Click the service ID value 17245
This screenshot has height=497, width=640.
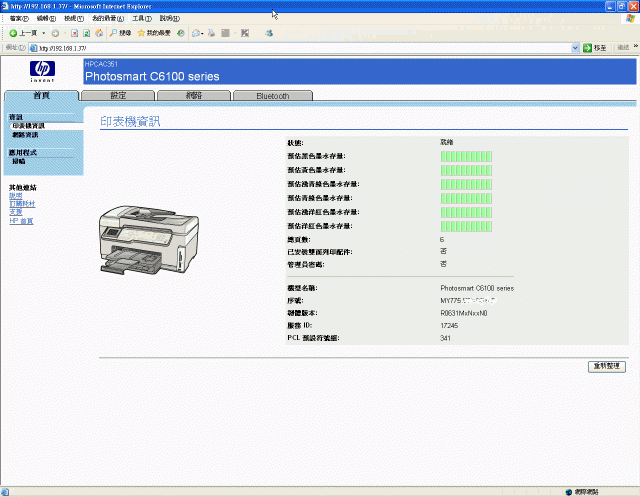pos(449,326)
